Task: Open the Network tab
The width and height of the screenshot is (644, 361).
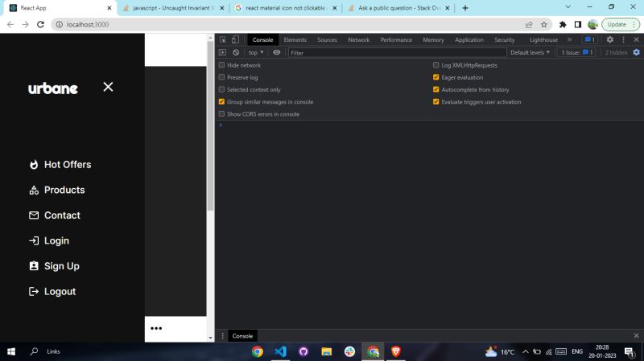Action: point(358,39)
